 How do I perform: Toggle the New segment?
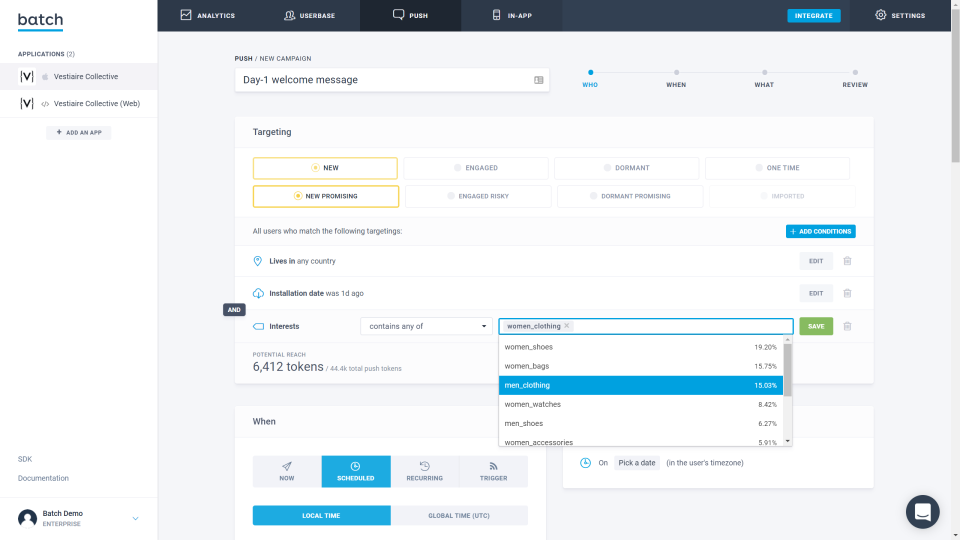[x=325, y=168]
